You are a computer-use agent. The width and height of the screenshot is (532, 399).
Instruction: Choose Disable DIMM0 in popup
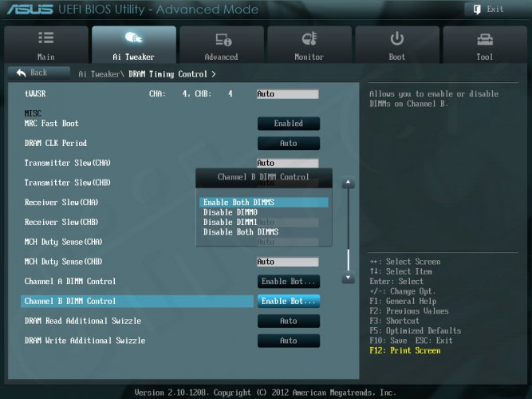point(230,212)
